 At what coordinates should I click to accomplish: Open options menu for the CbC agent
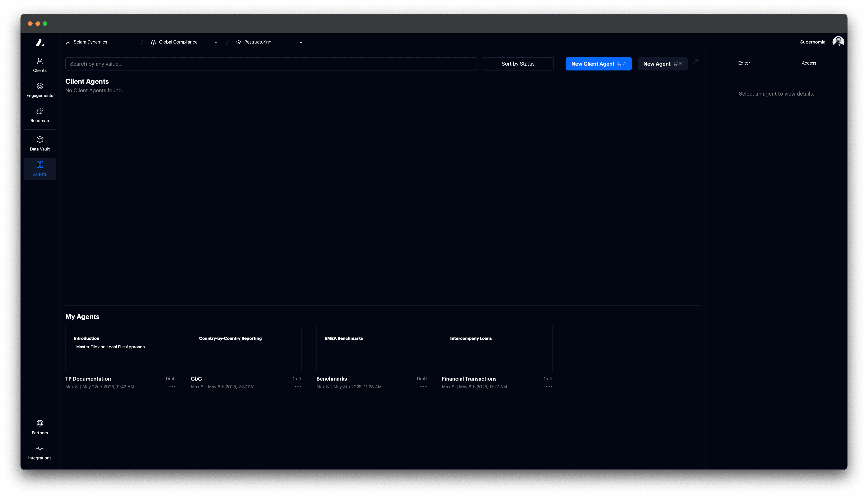(297, 386)
